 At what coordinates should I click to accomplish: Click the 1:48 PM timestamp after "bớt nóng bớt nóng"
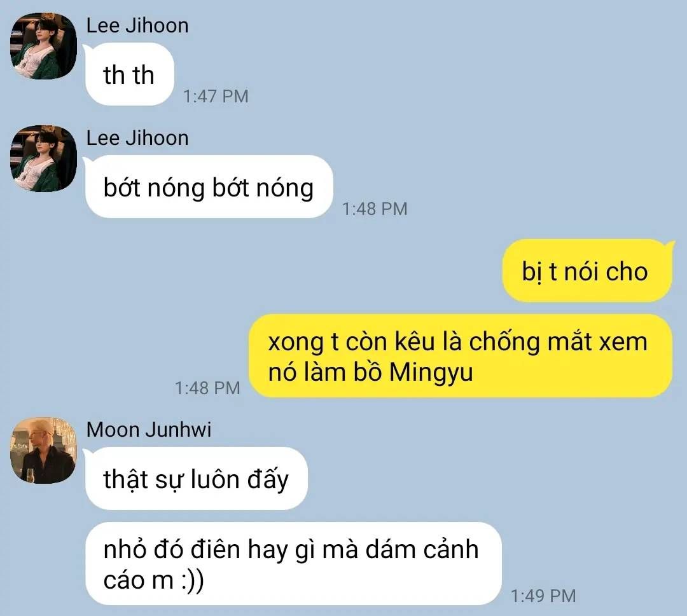coord(375,209)
